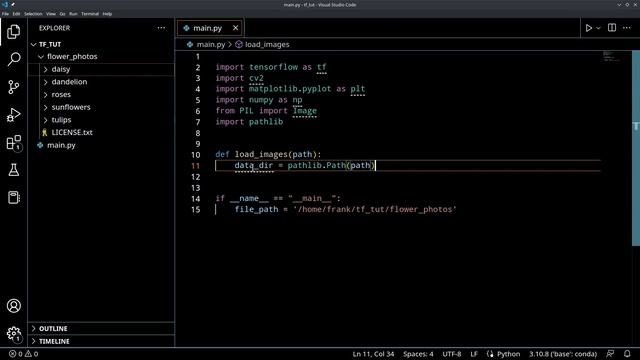
Task: Expand the TIMELINE section
Action: [x=101, y=341]
